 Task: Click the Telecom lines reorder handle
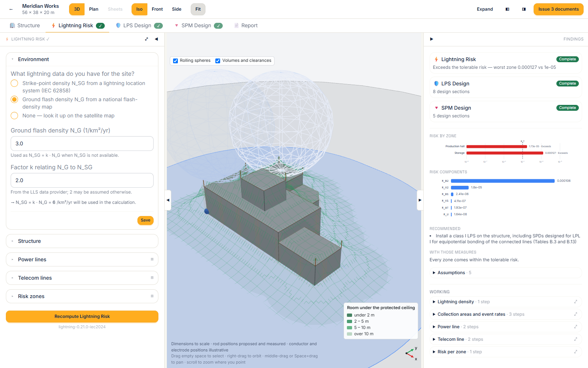pyautogui.click(x=152, y=278)
